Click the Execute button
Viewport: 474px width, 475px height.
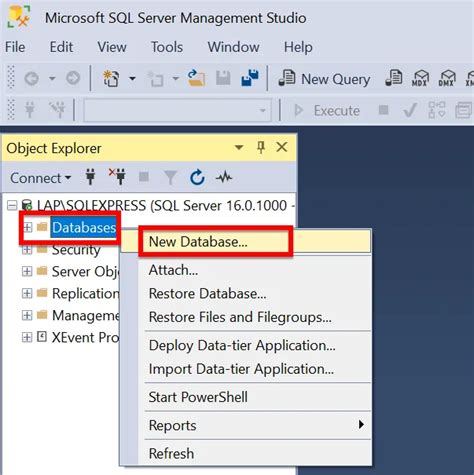(327, 110)
